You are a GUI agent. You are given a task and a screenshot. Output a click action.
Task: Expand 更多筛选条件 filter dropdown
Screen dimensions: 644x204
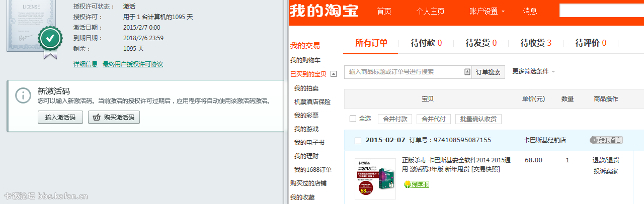pos(534,71)
